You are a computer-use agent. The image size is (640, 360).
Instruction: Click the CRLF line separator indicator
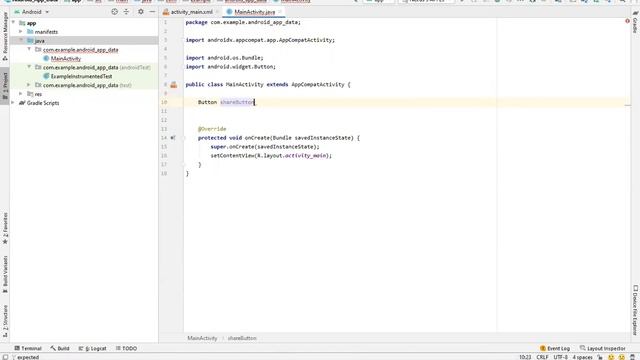[542, 357]
